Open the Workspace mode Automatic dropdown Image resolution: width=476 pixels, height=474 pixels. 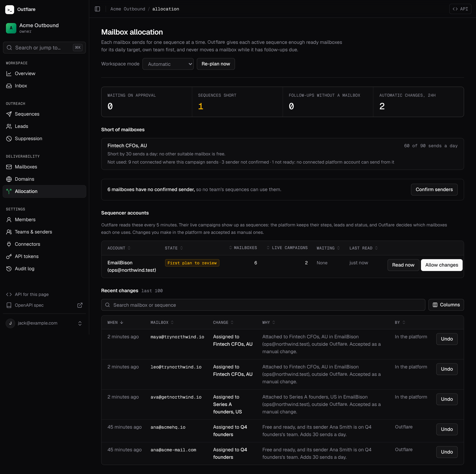[168, 64]
